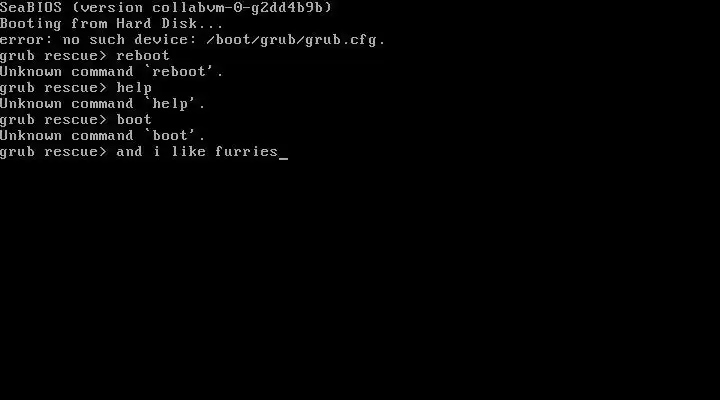
Task: Click the typed 'boot' command
Action: click(134, 119)
